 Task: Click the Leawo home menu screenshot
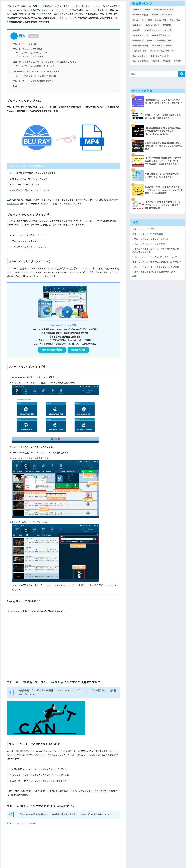56,414
